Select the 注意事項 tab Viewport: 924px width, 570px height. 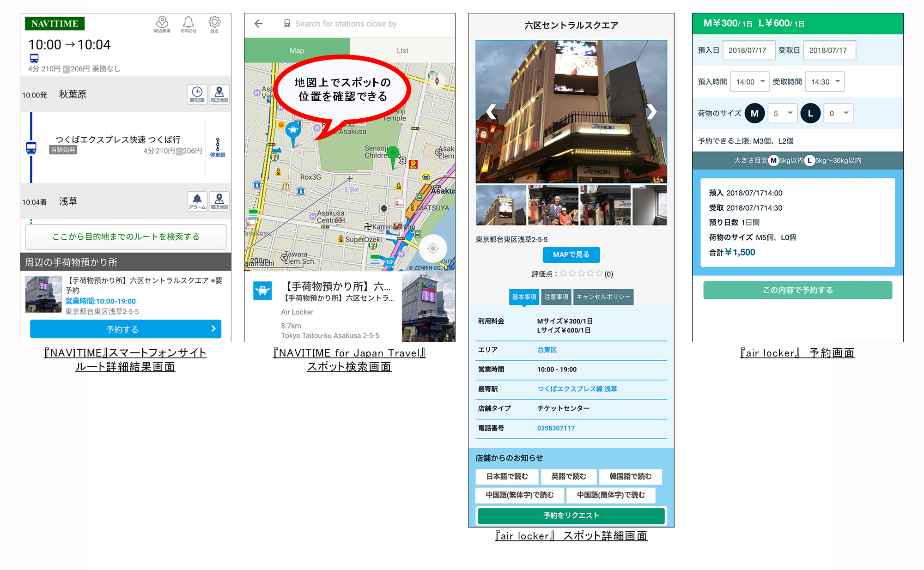[x=556, y=297]
